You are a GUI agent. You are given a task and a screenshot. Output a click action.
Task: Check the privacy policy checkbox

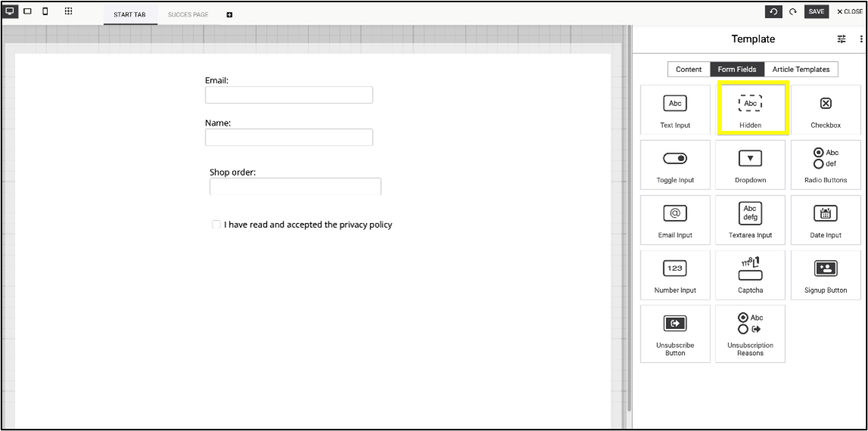tap(216, 224)
